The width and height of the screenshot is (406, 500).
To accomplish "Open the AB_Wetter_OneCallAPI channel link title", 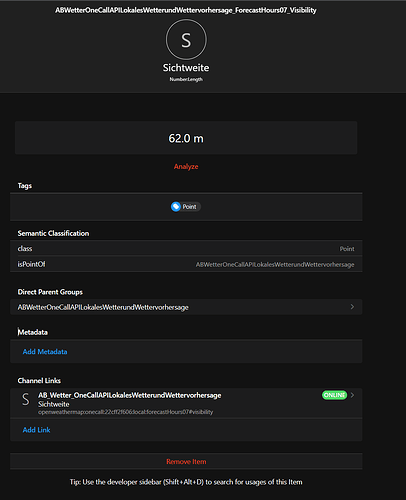I will pos(130,395).
